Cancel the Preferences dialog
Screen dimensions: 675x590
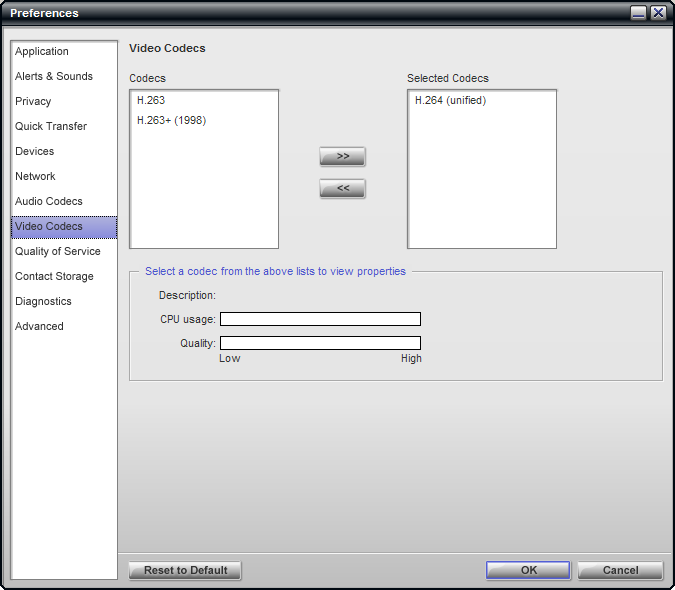(620, 570)
